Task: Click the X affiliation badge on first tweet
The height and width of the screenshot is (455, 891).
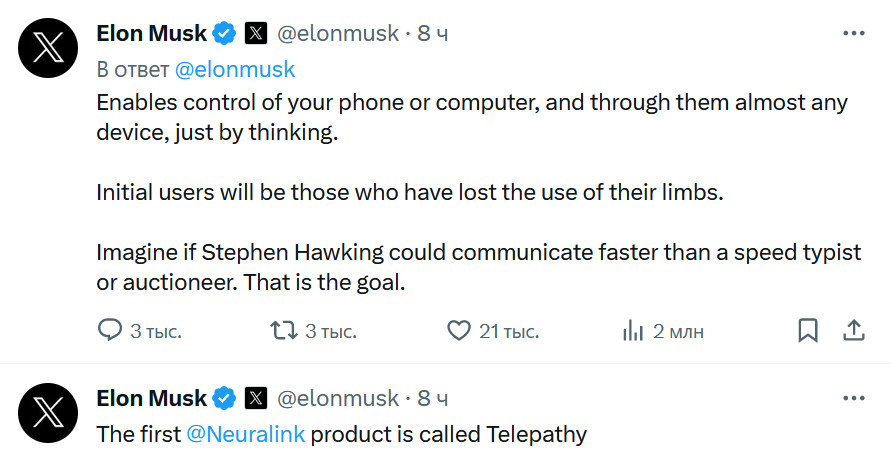Action: click(256, 34)
